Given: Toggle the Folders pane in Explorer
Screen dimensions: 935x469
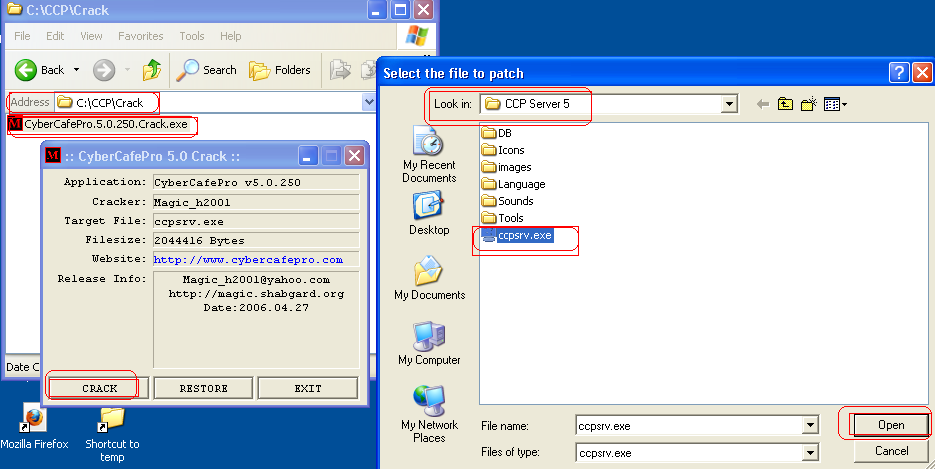Looking at the screenshot, I should pos(280,70).
